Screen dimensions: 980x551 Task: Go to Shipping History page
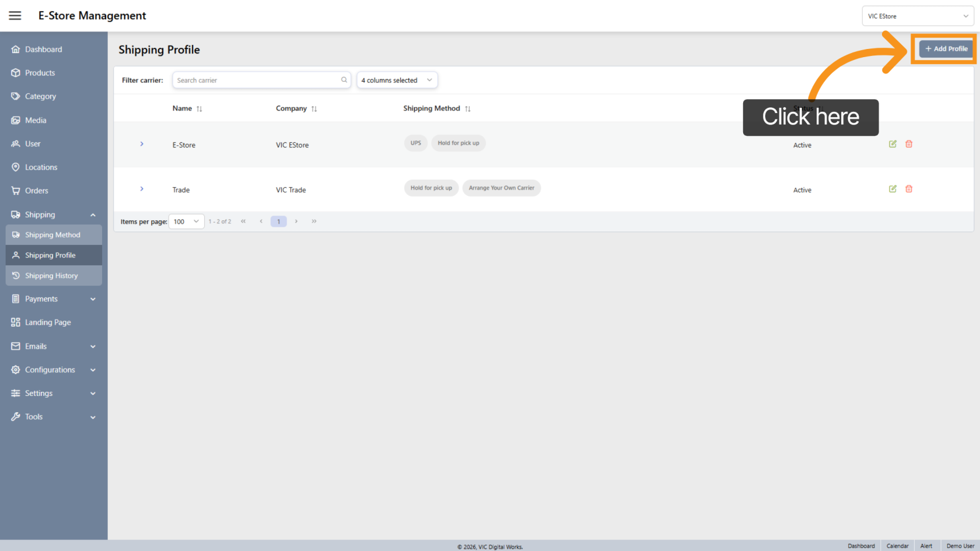(x=51, y=276)
